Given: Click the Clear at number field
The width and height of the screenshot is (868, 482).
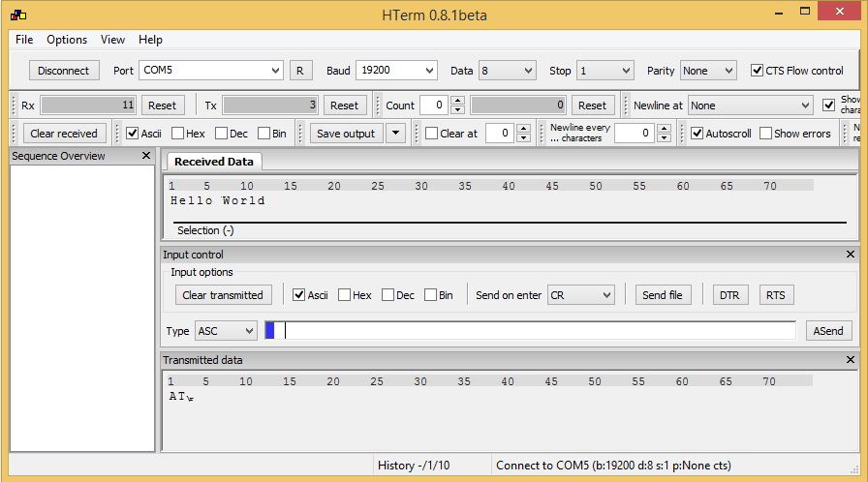Looking at the screenshot, I should [501, 134].
